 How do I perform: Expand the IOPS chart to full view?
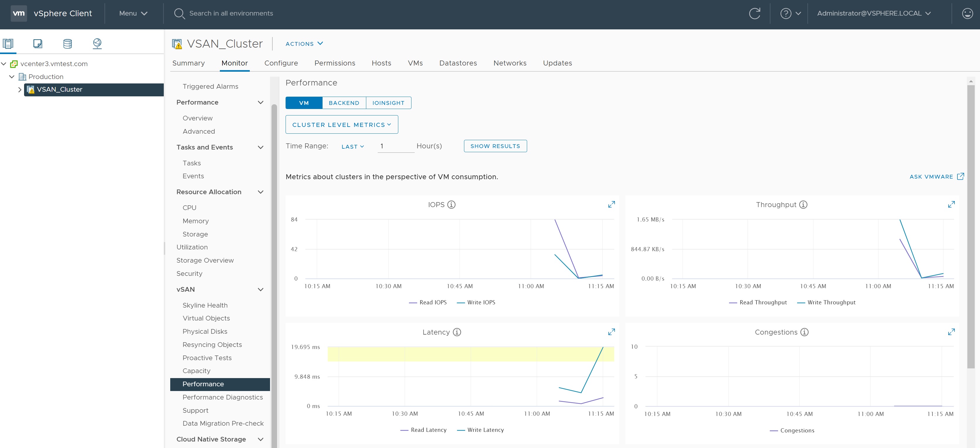pyautogui.click(x=611, y=204)
